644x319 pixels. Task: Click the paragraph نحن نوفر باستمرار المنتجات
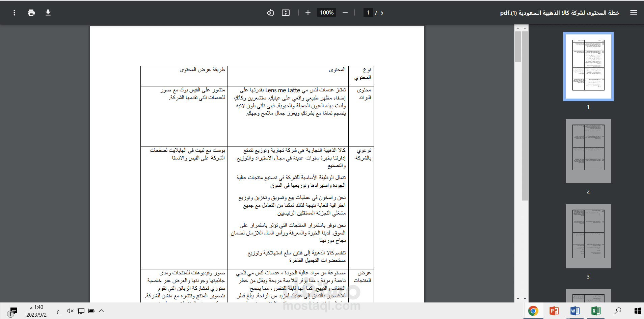pos(288,233)
